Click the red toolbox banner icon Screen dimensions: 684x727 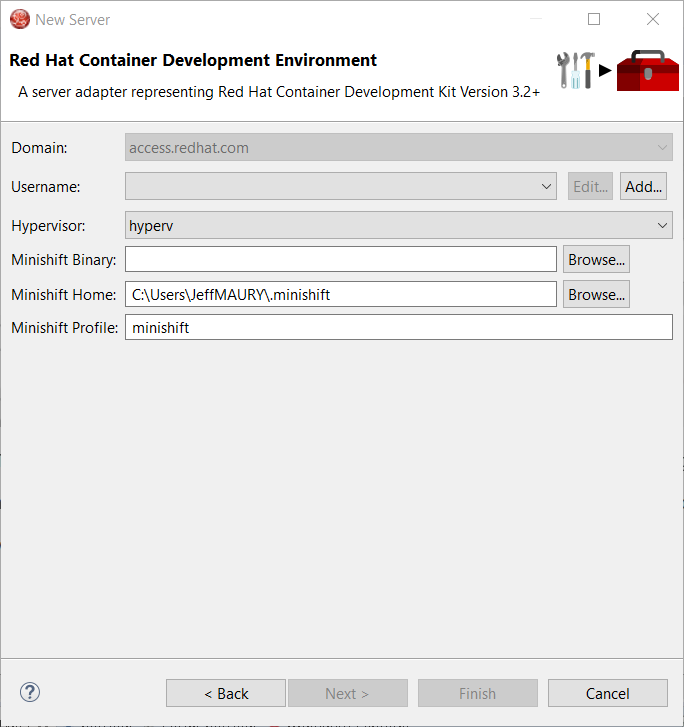pos(647,70)
